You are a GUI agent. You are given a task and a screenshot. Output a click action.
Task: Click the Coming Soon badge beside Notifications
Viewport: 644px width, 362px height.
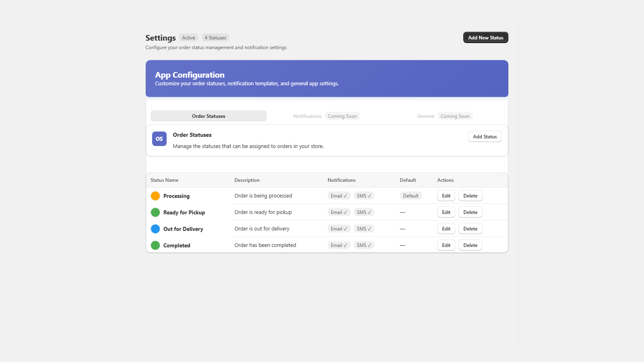pos(343,116)
